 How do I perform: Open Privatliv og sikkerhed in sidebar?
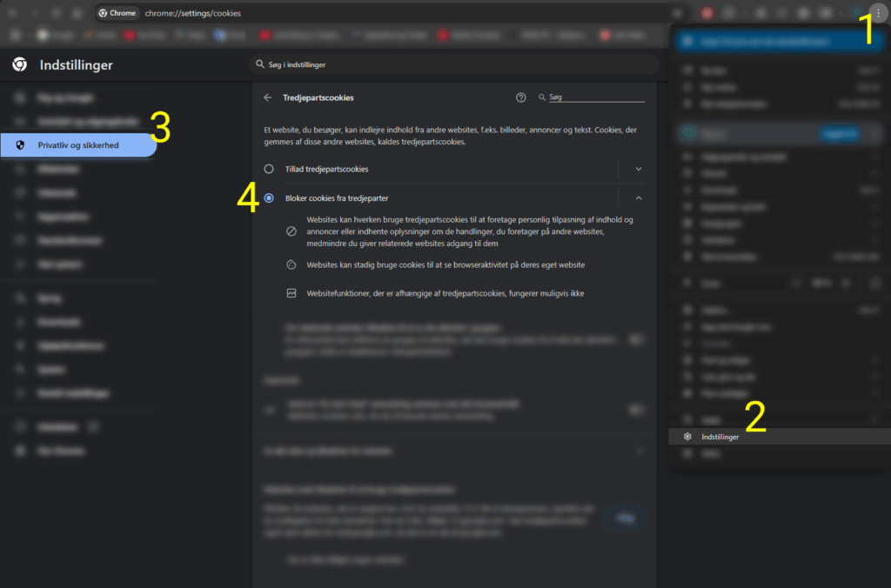78,145
